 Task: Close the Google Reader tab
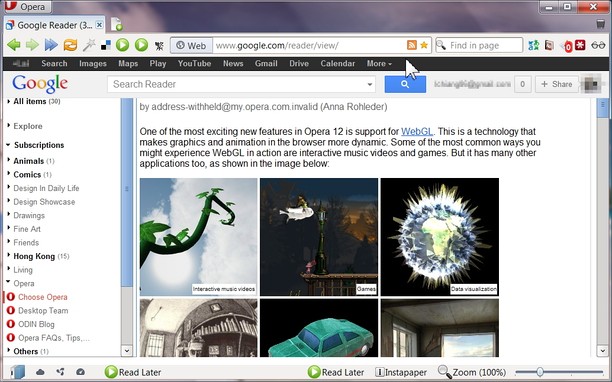tap(99, 25)
